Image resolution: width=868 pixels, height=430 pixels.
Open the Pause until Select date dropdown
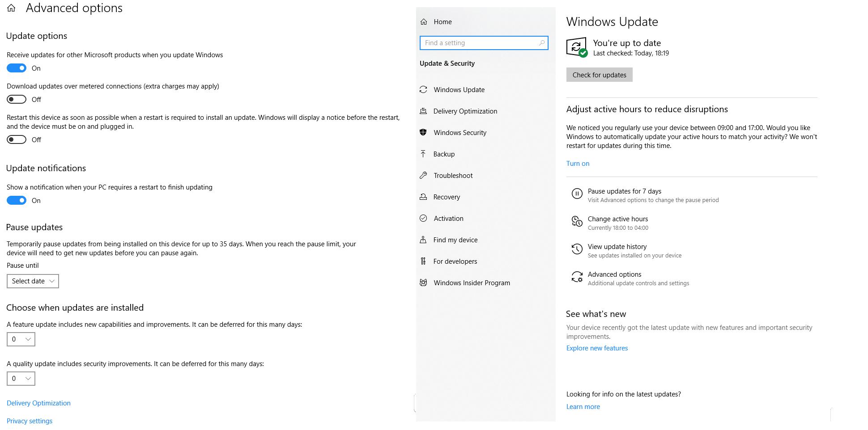tap(33, 281)
